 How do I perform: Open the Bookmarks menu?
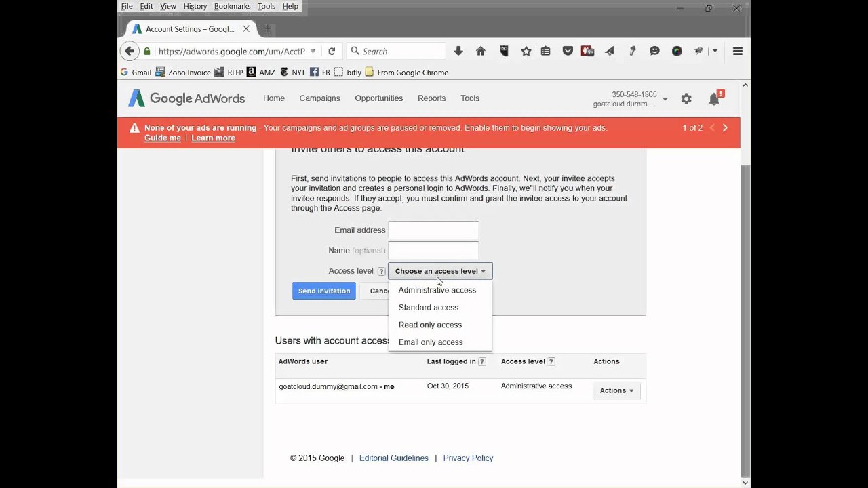click(x=232, y=6)
